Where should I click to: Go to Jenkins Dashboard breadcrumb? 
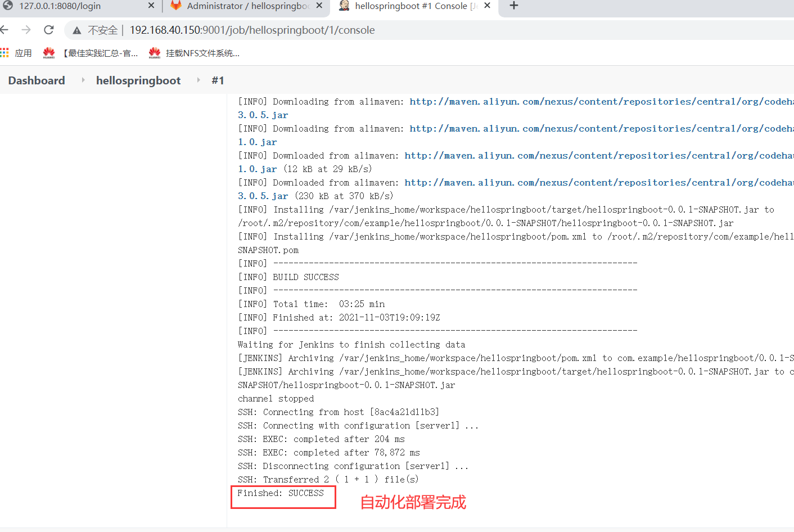point(37,80)
